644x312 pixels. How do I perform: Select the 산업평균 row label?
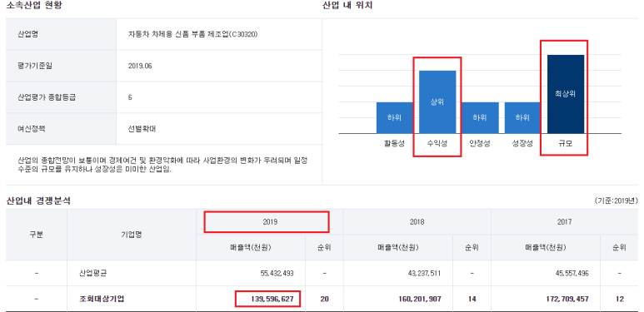[x=93, y=273]
